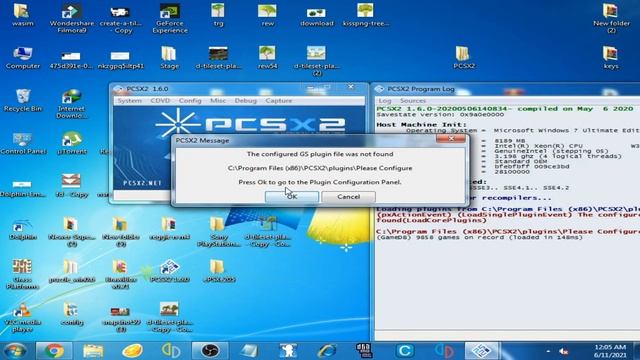Switch to PCSX2 taskbar button
This screenshot has width=640, height=360.
pos(482,351)
